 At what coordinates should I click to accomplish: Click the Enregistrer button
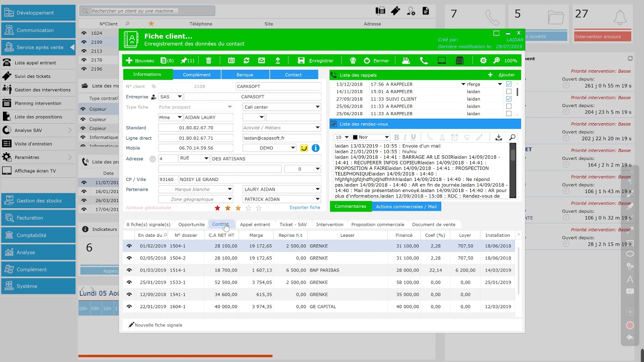[x=315, y=60]
